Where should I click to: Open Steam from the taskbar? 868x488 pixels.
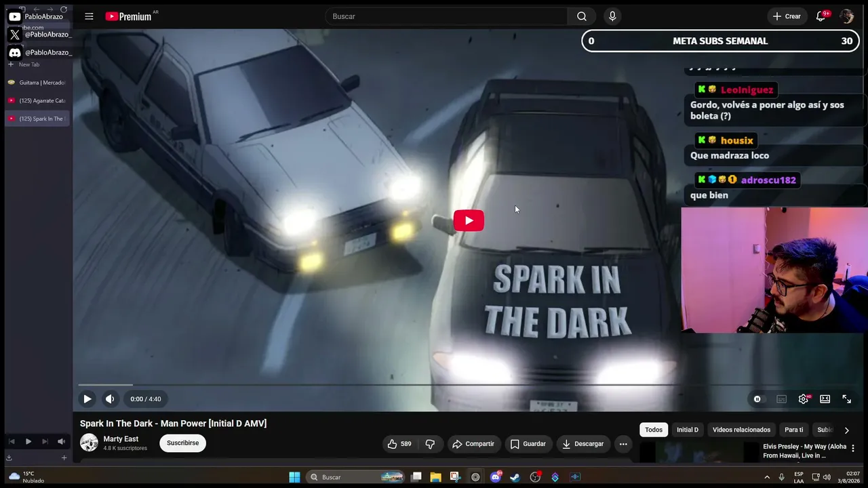click(x=515, y=477)
